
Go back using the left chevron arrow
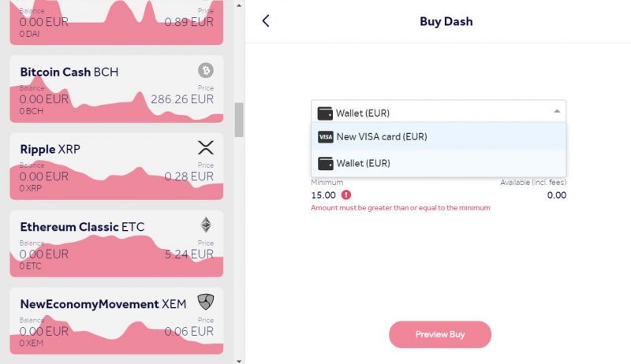click(266, 21)
